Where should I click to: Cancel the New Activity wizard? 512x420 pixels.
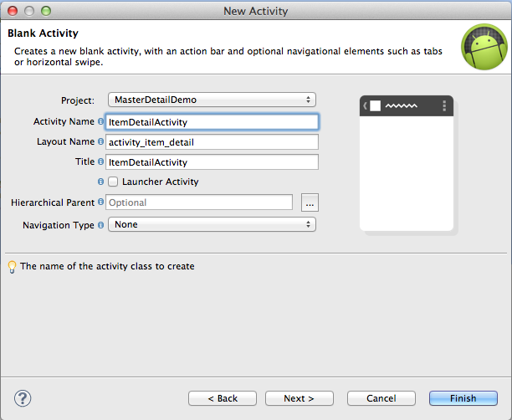[x=381, y=398]
